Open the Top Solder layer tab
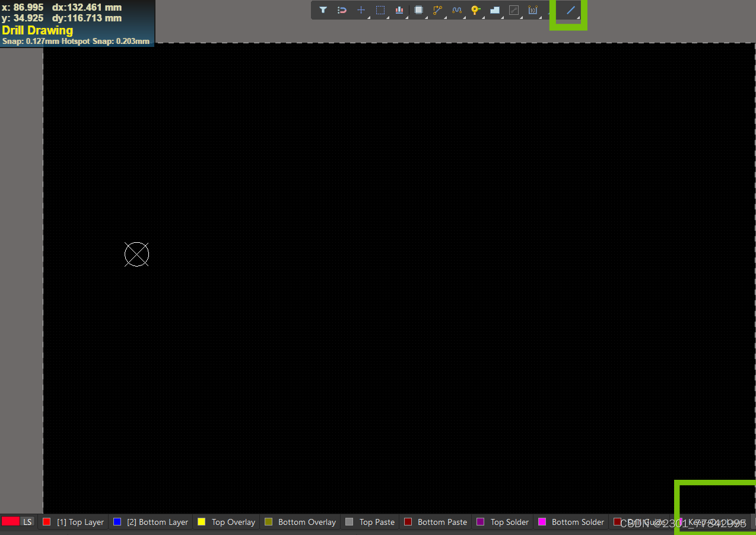The image size is (756, 535). [503, 522]
